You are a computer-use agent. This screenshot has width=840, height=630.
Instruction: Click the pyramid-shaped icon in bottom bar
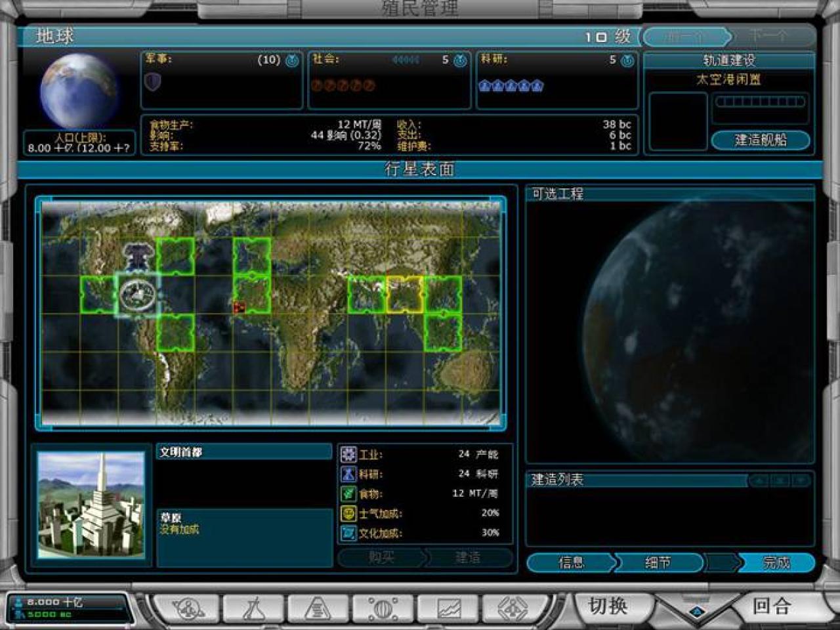318,609
